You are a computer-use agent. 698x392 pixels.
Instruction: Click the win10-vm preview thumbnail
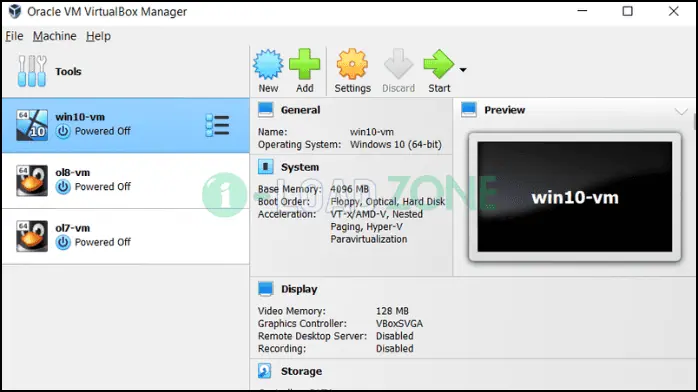click(x=575, y=197)
